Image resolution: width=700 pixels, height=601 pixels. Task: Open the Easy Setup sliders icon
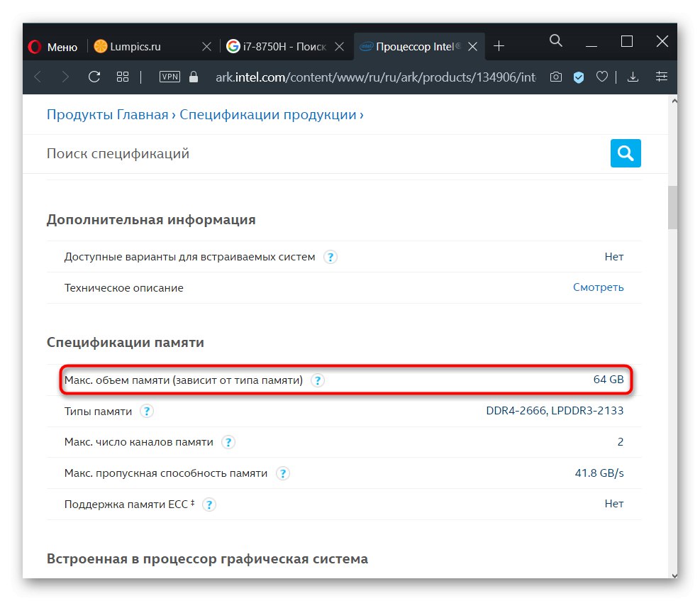point(662,77)
